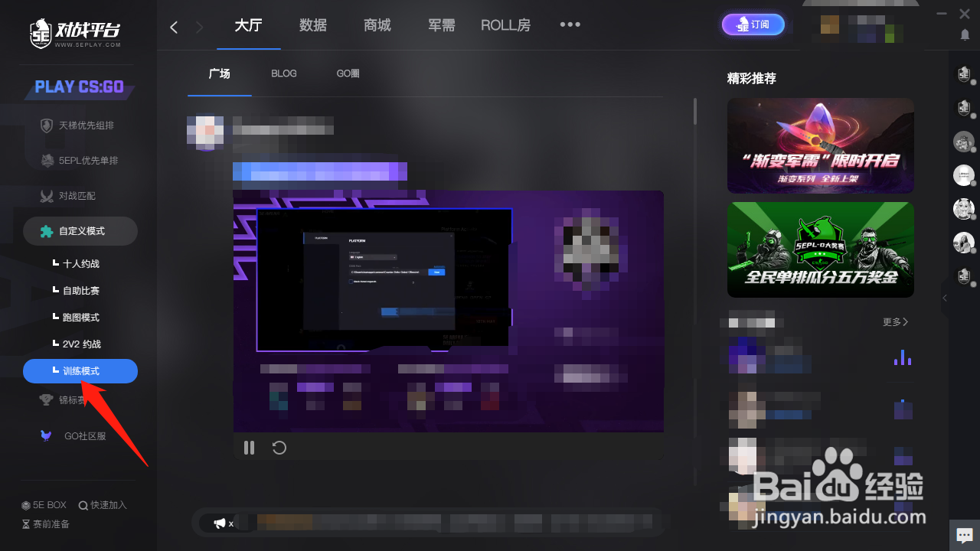Screen dimensions: 980x551
Task: Select the GO圈 feed tab
Action: click(x=348, y=73)
